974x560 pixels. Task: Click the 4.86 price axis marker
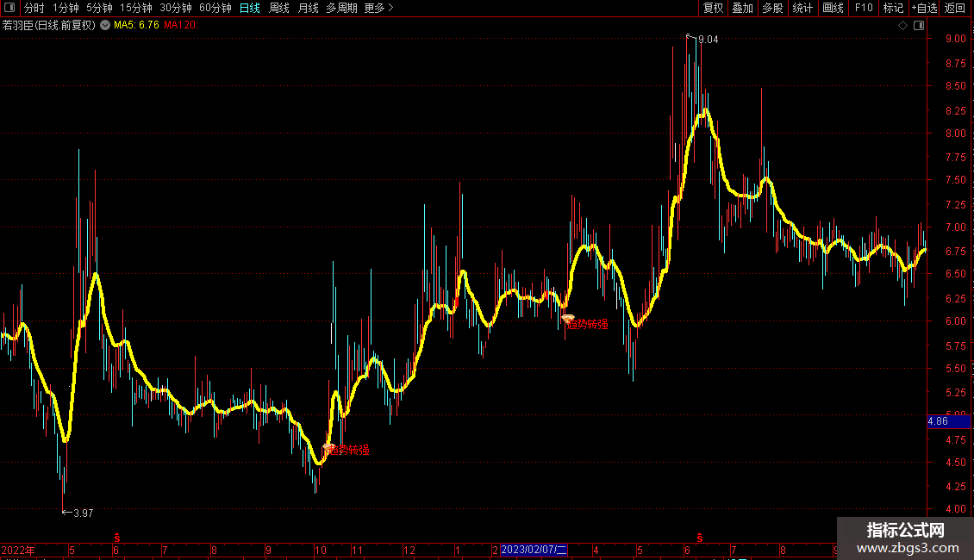(x=948, y=421)
